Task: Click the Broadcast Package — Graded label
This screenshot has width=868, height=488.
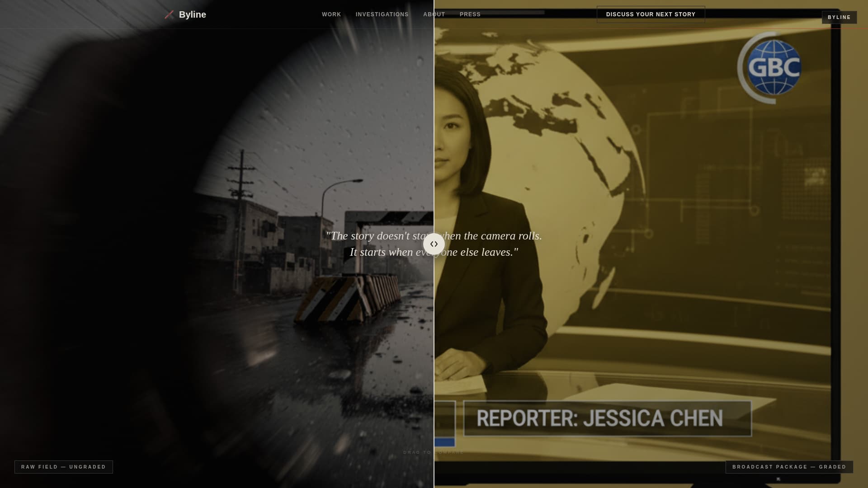Action: pyautogui.click(x=789, y=467)
